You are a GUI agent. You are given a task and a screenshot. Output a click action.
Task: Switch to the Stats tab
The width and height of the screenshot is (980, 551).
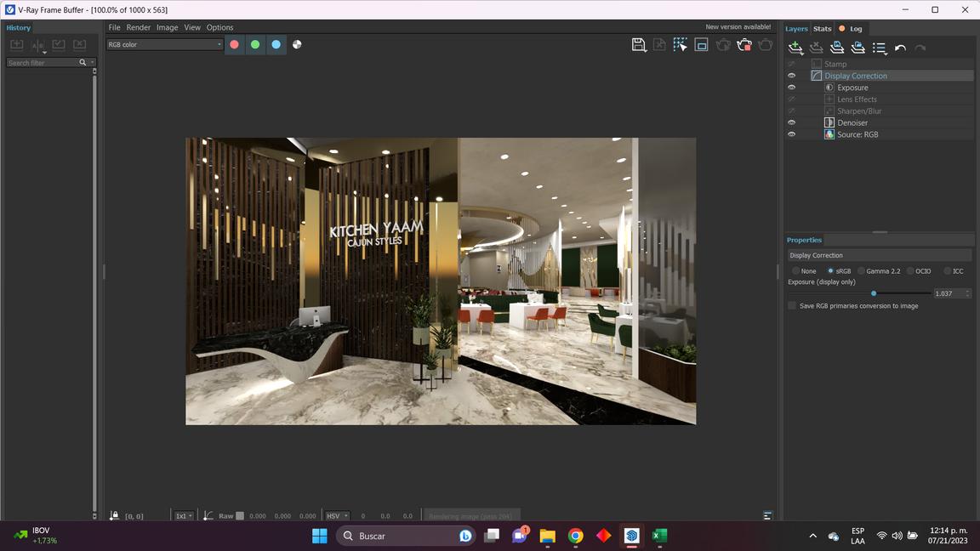coord(822,29)
